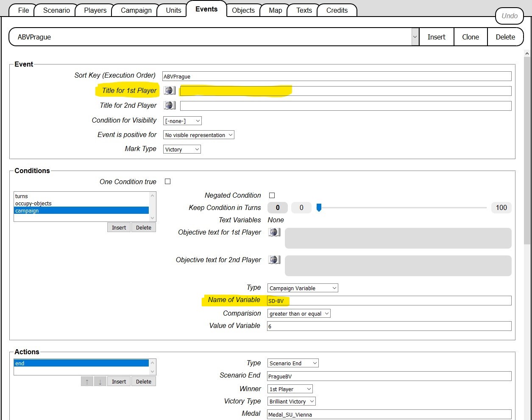Viewport: 532px width, 420px height.
Task: Click the Title for 2nd Player input field
Action: click(x=346, y=106)
